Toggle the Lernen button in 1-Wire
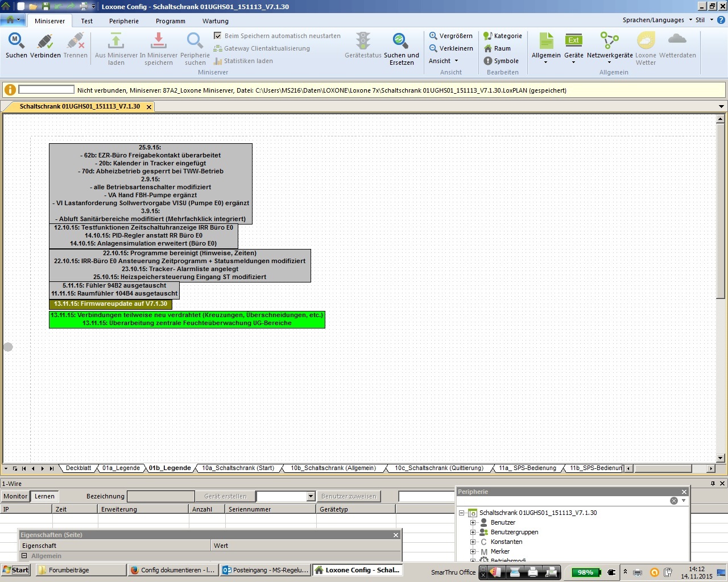 click(44, 496)
